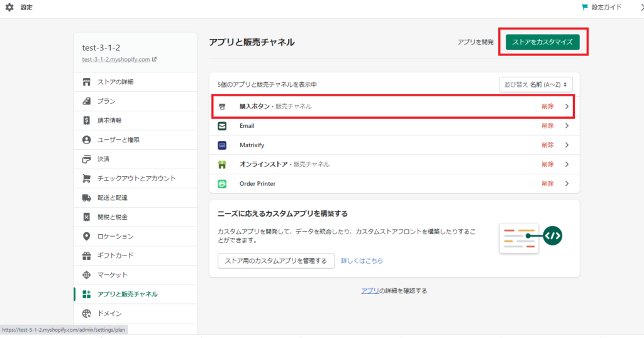Open チェックアウトとアカウント settings menu
Viewport: 644px width, 338px height.
pyautogui.click(x=136, y=178)
